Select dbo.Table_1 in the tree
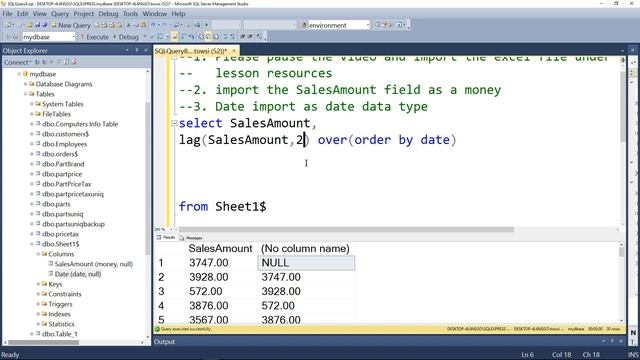Viewport: 640px width, 360px height. click(x=60, y=334)
